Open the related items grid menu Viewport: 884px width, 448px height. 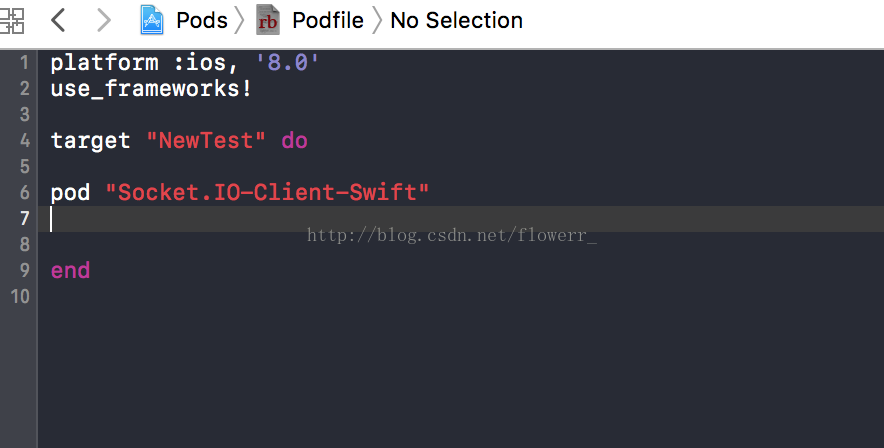(11, 21)
